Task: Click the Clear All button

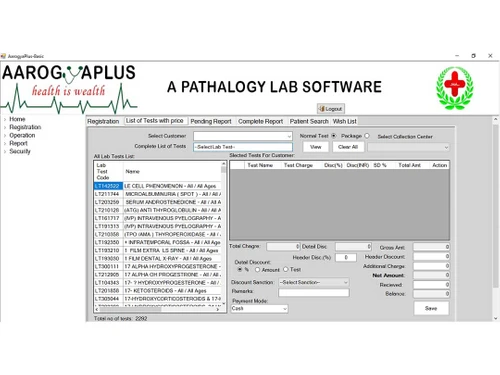Action: pos(348,147)
